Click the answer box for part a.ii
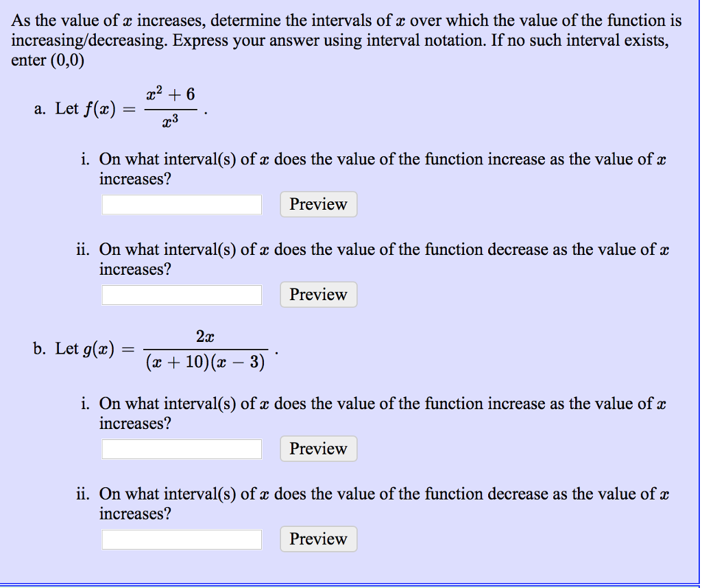This screenshot has width=702, height=588. (x=181, y=294)
